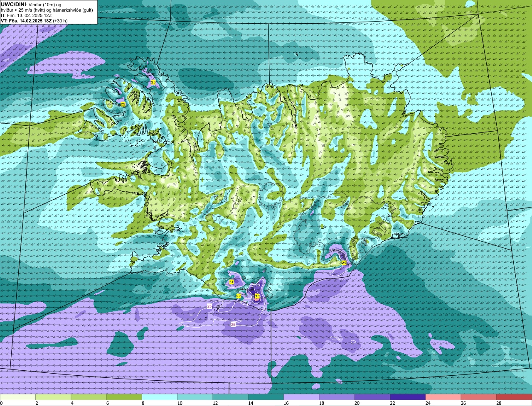
Task: Click the yellow 35 maximum gust marker
Action: tap(257, 296)
